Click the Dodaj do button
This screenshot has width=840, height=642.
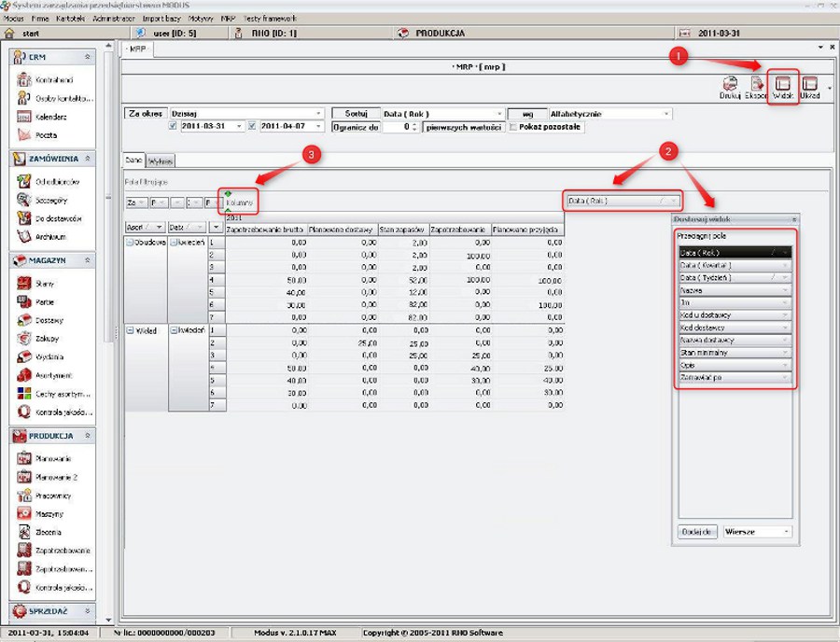click(697, 531)
